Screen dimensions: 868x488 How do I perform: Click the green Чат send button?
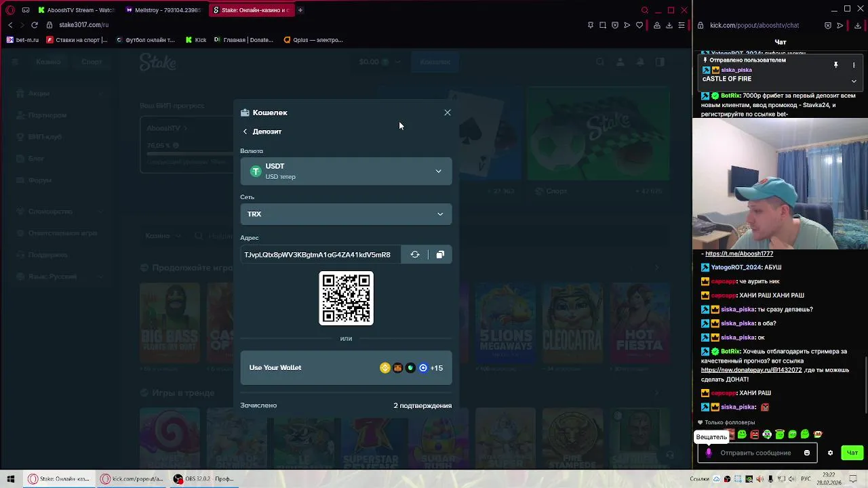point(852,453)
